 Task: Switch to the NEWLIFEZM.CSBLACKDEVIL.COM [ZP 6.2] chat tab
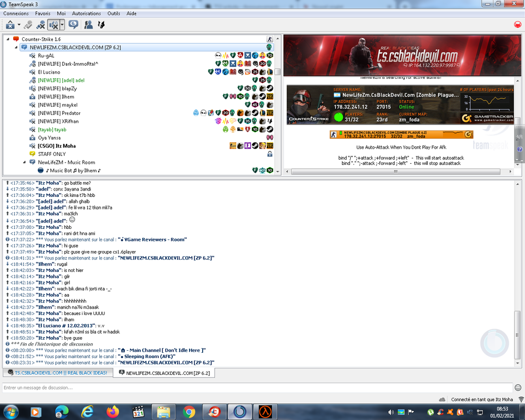[164, 373]
